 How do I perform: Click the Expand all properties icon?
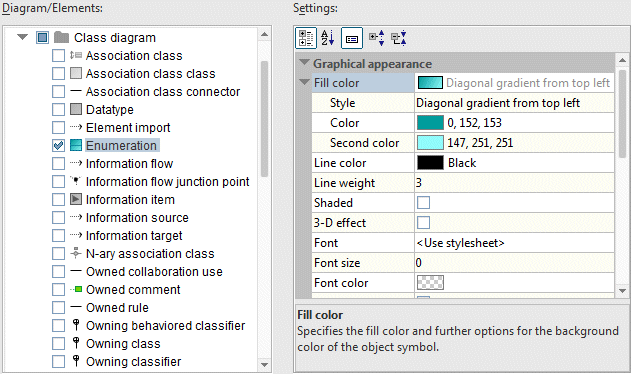(x=377, y=38)
